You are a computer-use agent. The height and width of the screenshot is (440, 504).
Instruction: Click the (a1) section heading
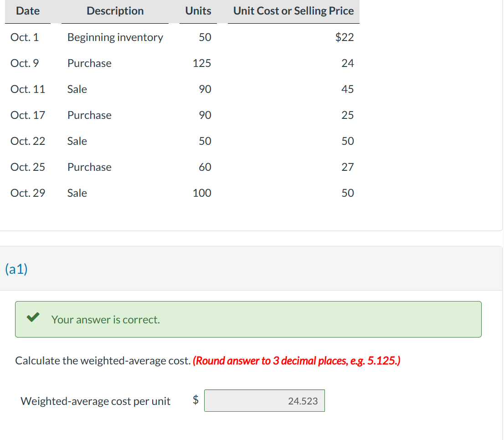coord(16,269)
